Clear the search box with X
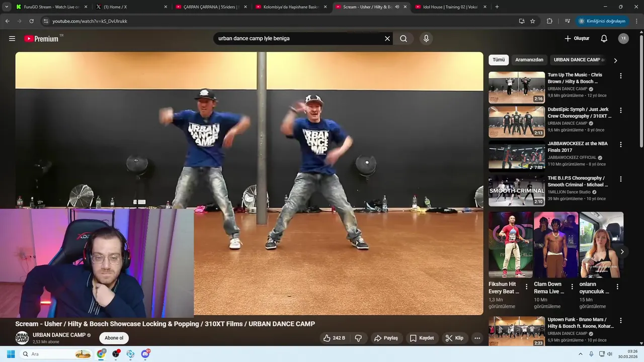 tap(387, 38)
